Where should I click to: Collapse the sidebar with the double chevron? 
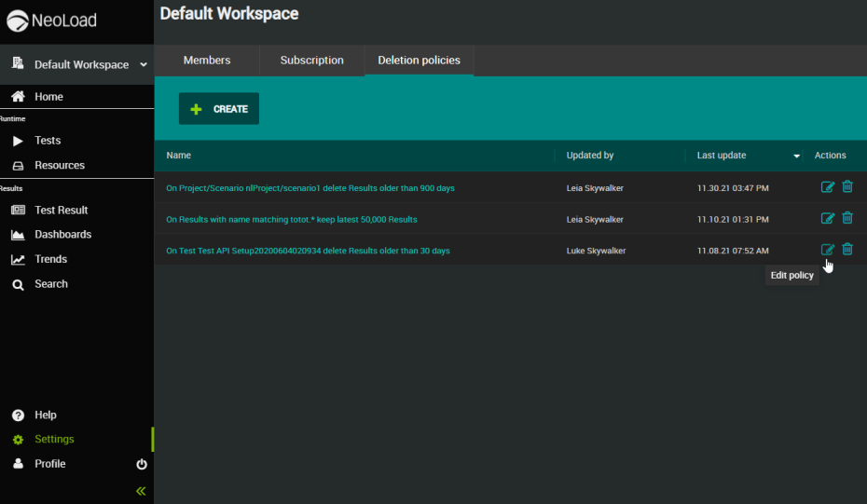coord(141,491)
